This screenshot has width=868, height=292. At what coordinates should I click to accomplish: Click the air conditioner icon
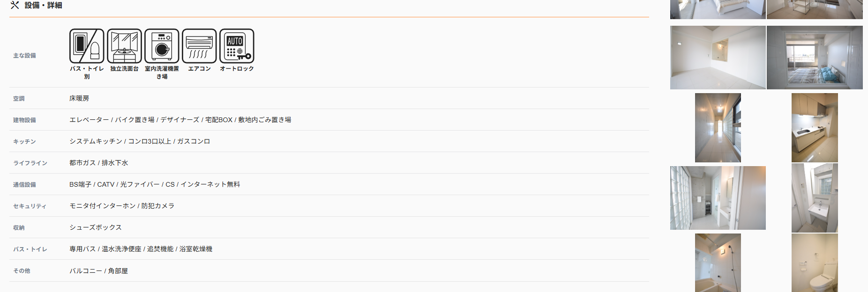[x=199, y=46]
